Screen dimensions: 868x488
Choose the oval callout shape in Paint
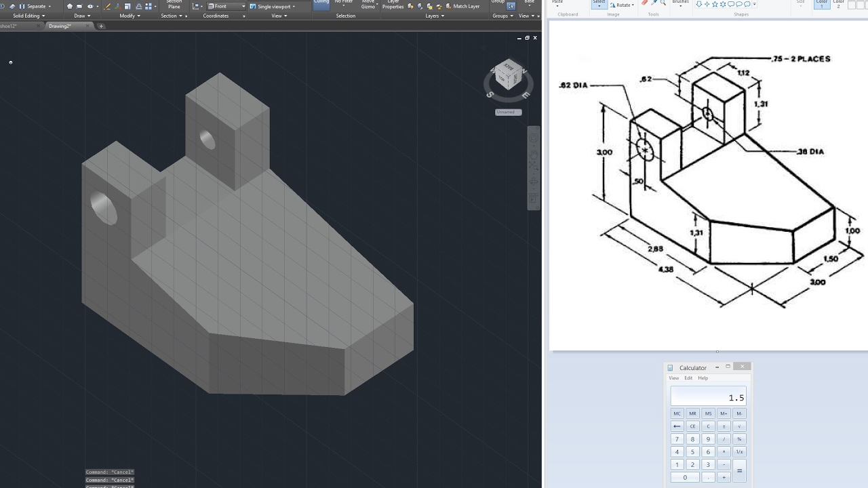[739, 3]
